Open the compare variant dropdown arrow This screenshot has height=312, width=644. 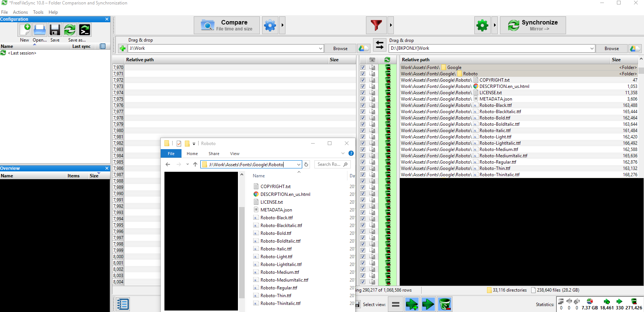282,25
